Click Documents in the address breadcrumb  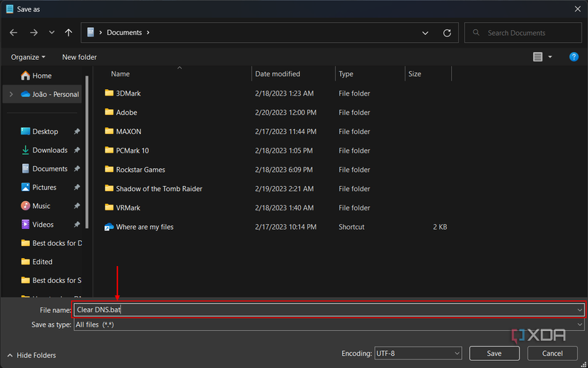point(124,33)
